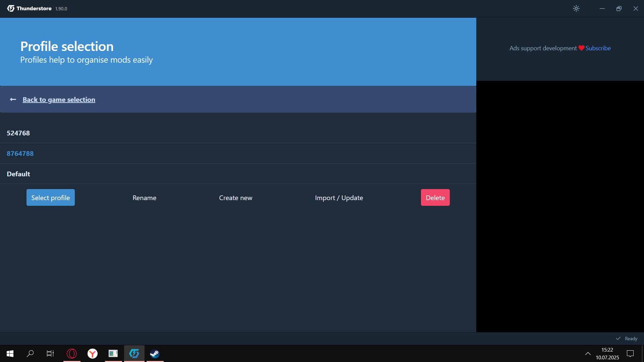Delete the selected profile

[435, 198]
